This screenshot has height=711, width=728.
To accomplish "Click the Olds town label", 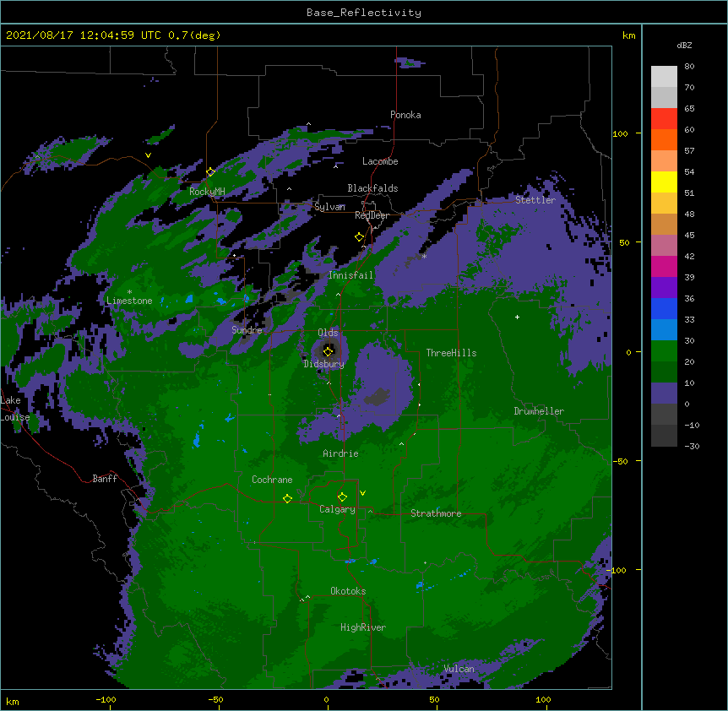I will pos(328,333).
